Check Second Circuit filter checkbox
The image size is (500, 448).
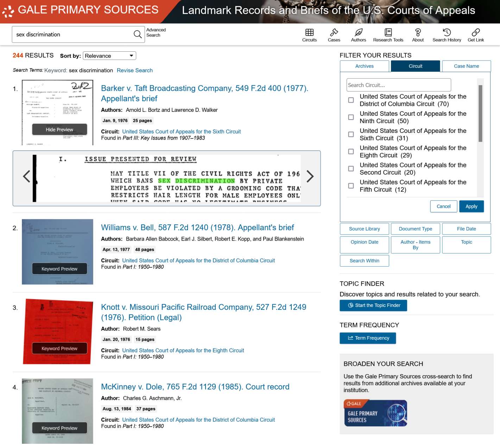pos(351,169)
